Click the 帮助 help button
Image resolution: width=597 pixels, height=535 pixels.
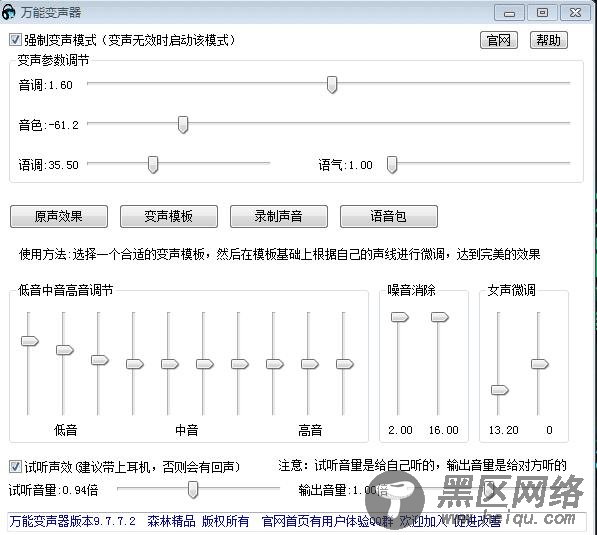point(549,40)
